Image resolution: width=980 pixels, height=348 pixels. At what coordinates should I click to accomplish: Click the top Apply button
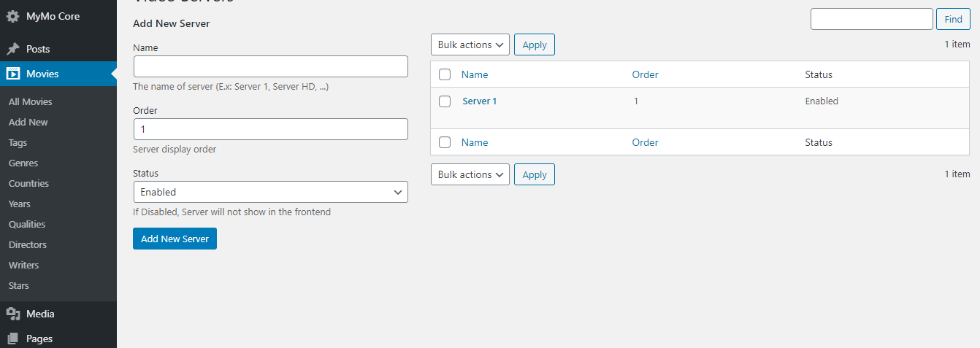pos(535,45)
